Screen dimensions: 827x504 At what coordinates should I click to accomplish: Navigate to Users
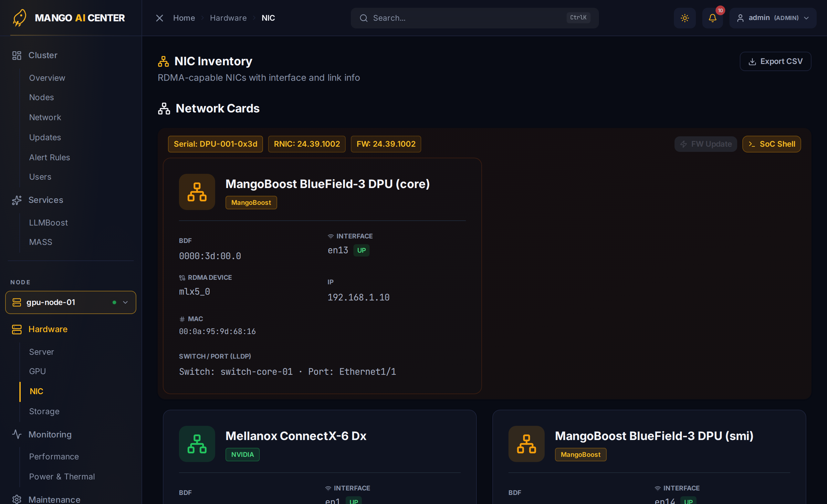point(40,177)
